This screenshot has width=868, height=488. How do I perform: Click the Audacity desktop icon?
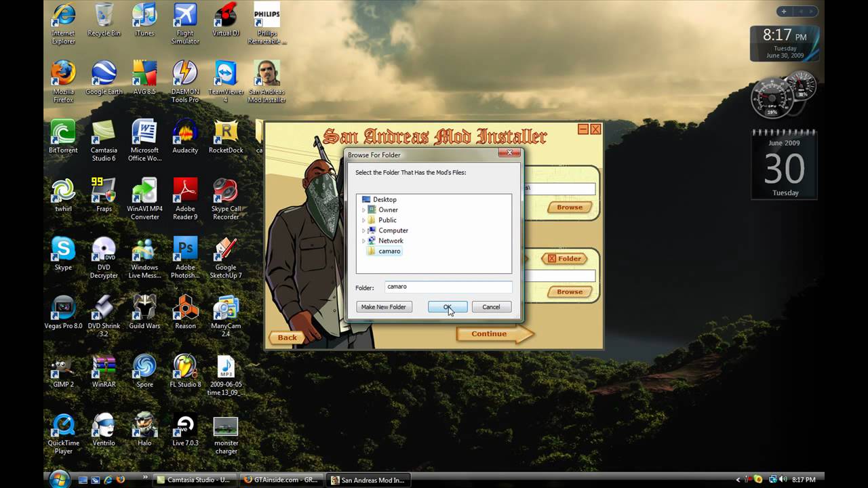pos(185,137)
